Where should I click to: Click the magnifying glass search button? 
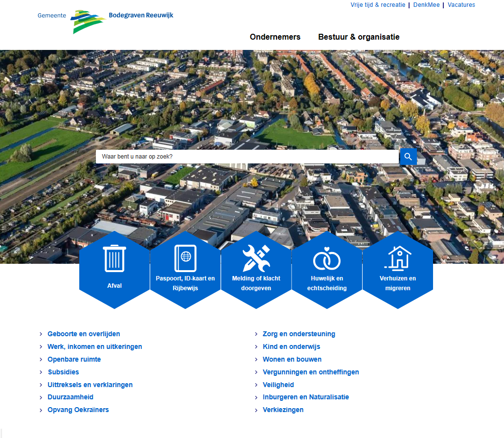(408, 157)
